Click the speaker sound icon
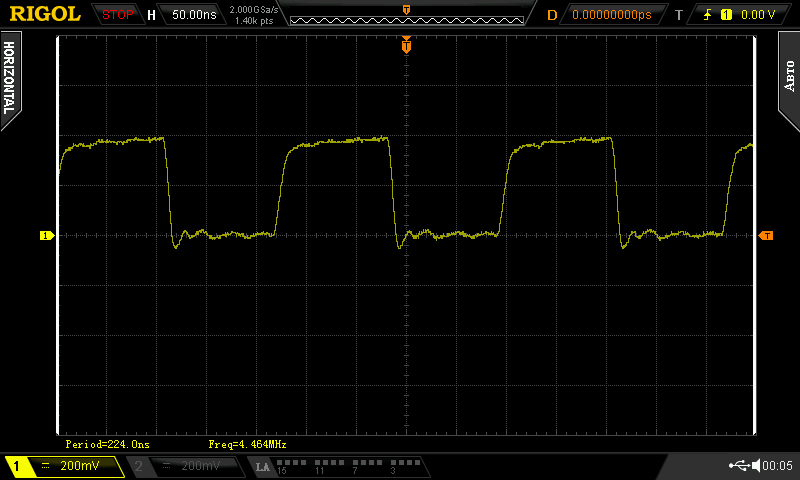Image resolution: width=800 pixels, height=480 pixels. pos(756,466)
